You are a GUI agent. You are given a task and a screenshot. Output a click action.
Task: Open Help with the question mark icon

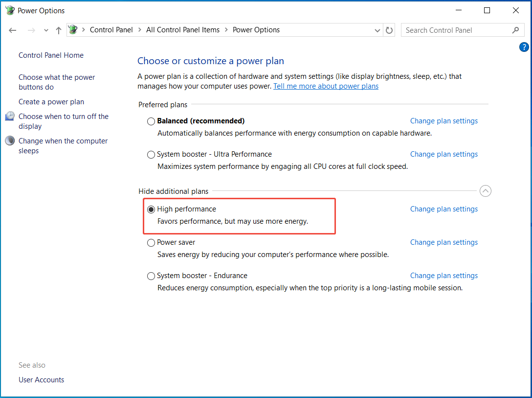click(524, 47)
